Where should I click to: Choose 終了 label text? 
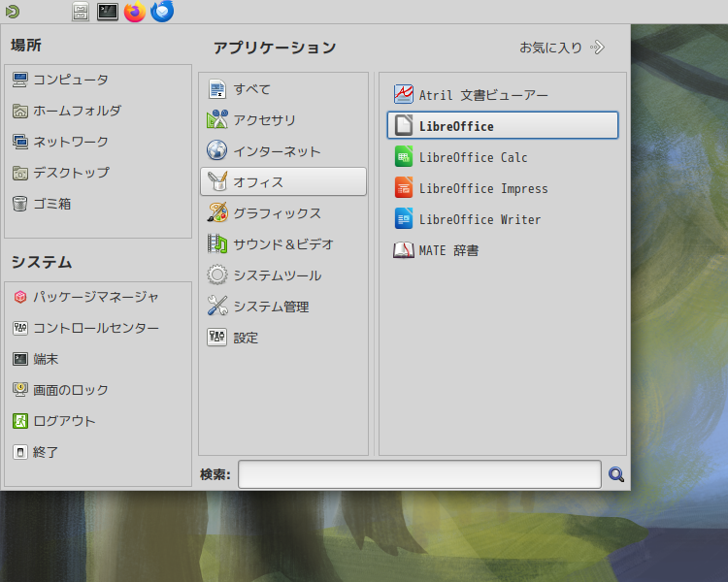click(x=46, y=452)
